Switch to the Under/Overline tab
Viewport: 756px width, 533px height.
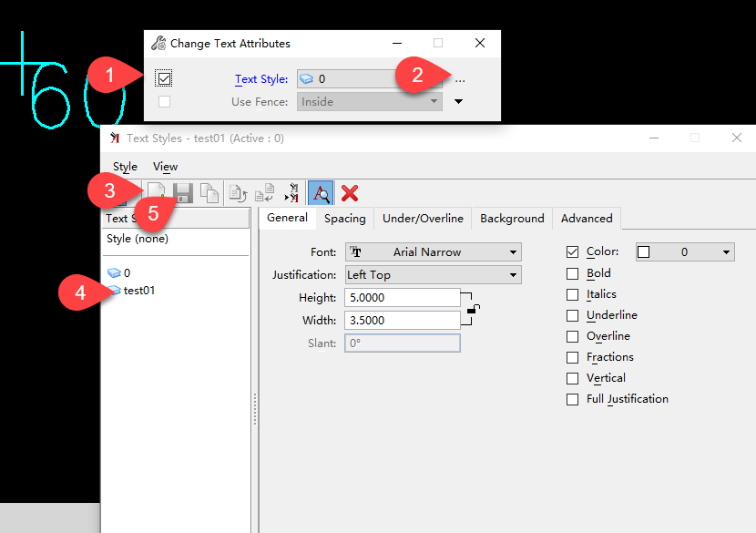423,219
